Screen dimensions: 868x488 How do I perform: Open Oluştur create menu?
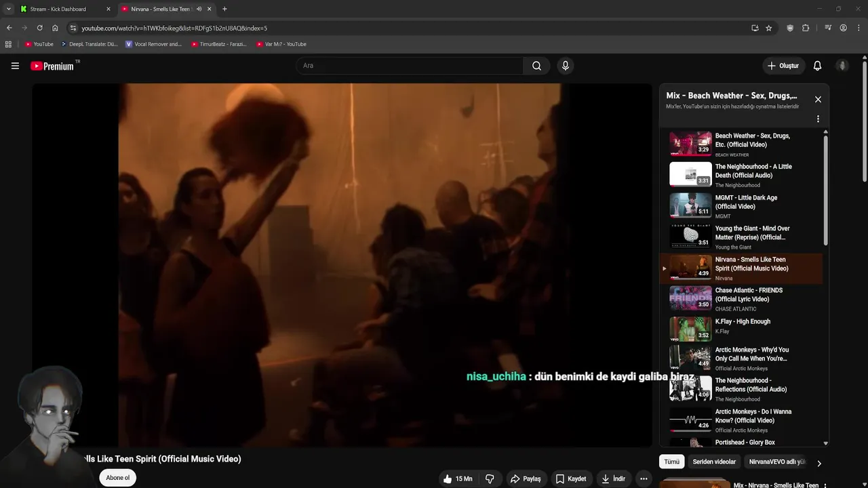click(x=783, y=66)
